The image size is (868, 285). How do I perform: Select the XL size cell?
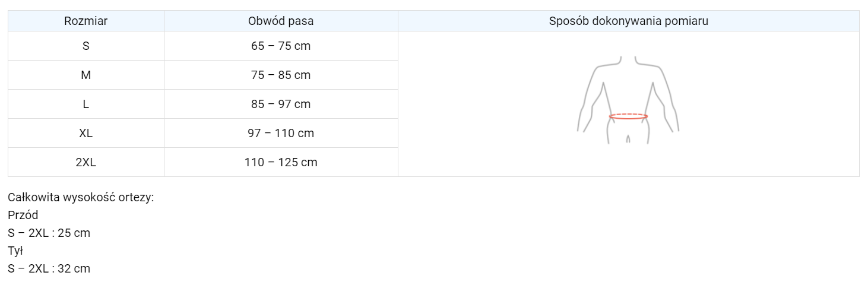pos(86,133)
